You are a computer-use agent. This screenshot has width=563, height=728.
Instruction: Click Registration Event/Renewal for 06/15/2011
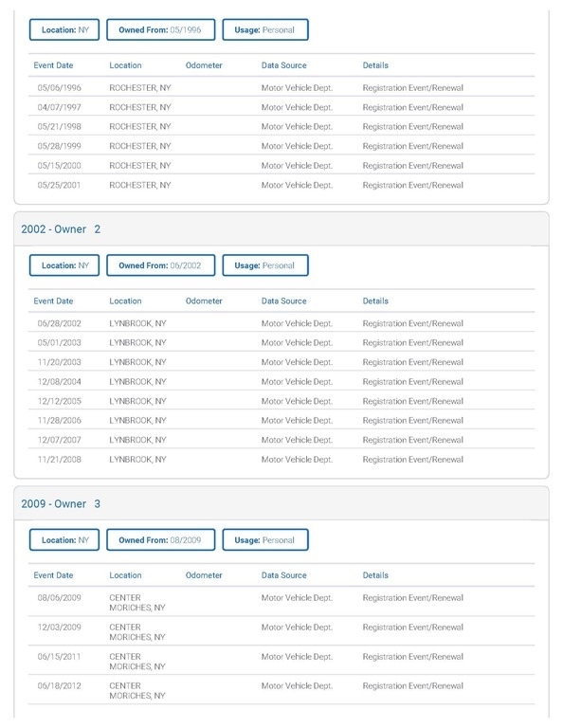point(413,657)
